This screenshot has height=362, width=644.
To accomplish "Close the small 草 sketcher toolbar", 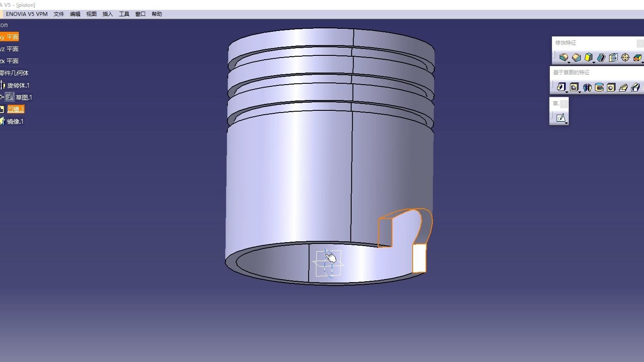I will pos(564,103).
